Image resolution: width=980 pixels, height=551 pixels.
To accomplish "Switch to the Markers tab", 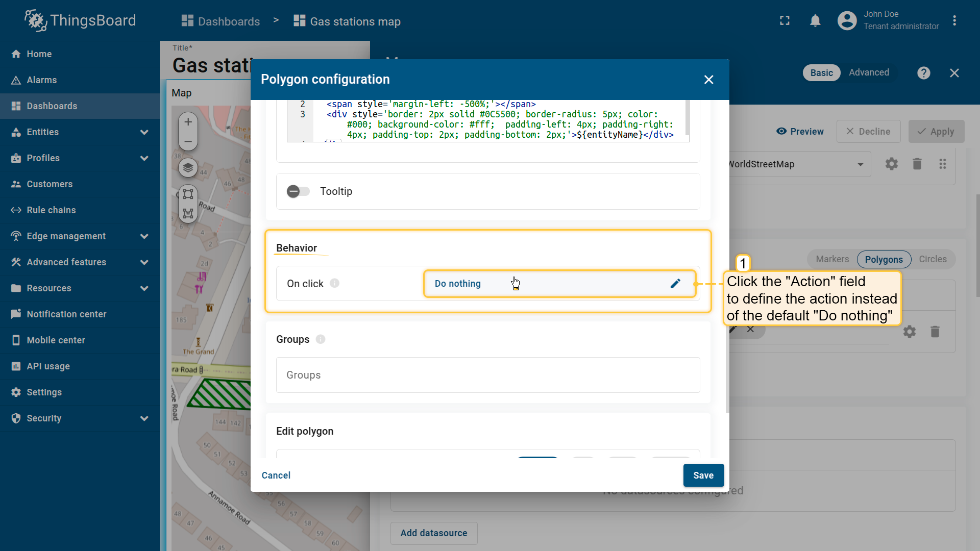I will (832, 259).
